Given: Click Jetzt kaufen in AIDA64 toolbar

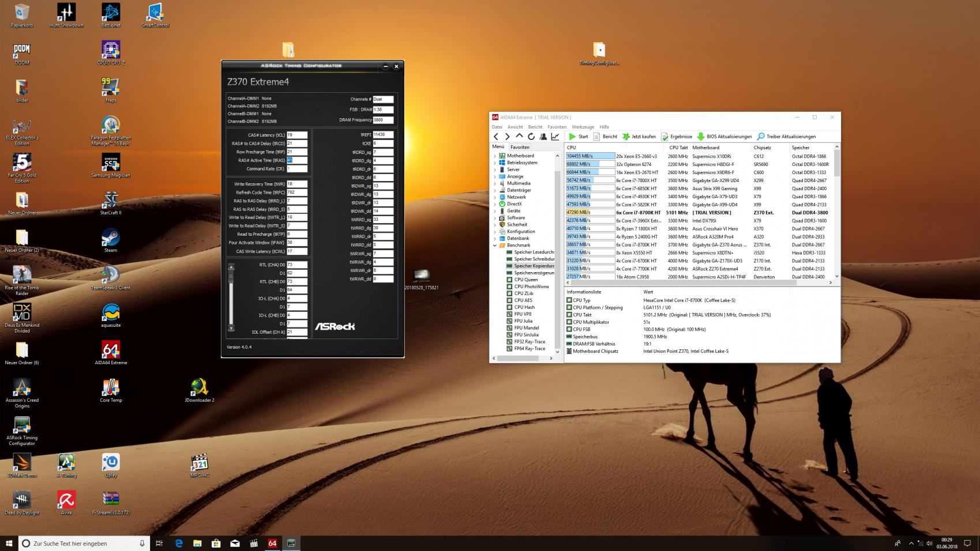Looking at the screenshot, I should pyautogui.click(x=639, y=137).
